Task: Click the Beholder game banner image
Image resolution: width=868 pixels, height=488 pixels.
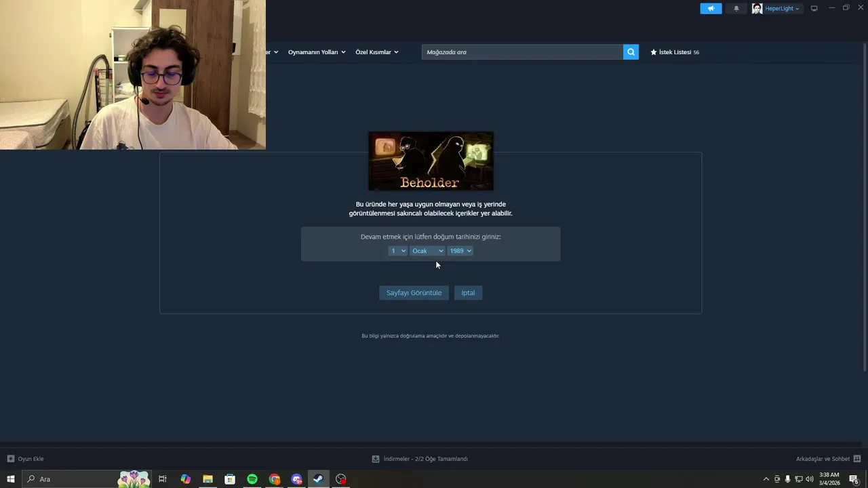Action: pos(431,161)
